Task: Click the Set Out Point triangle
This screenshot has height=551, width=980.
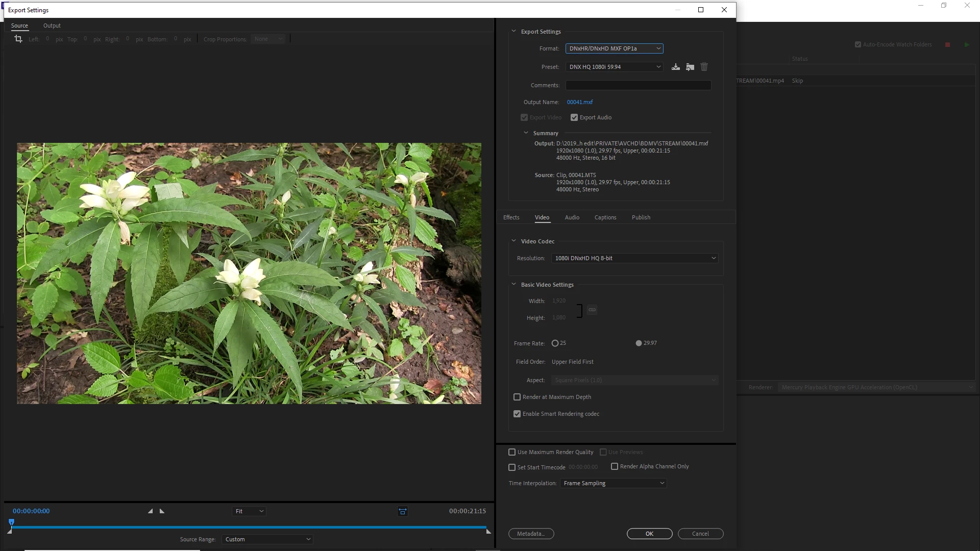Action: click(162, 511)
